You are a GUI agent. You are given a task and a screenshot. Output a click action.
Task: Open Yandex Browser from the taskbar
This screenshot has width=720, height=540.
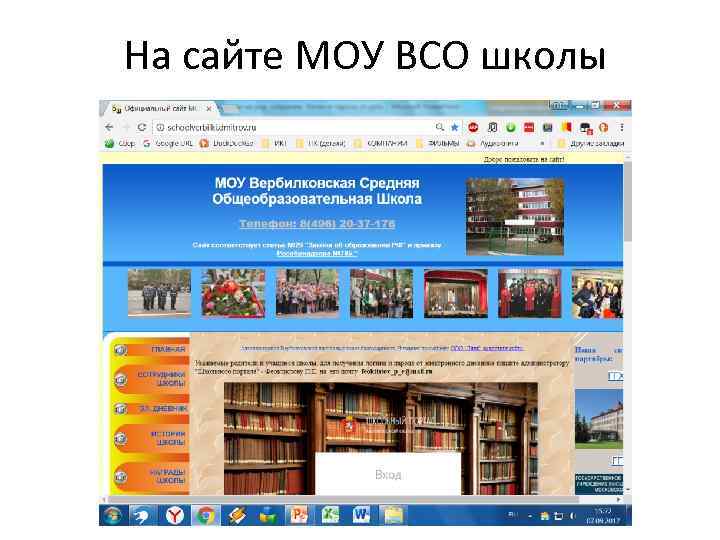(174, 515)
